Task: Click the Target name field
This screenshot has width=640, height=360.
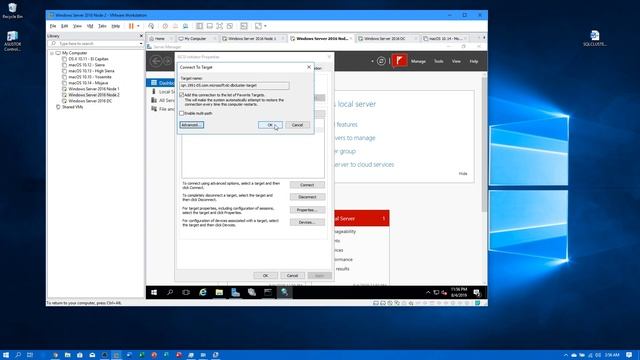Action: [x=234, y=86]
